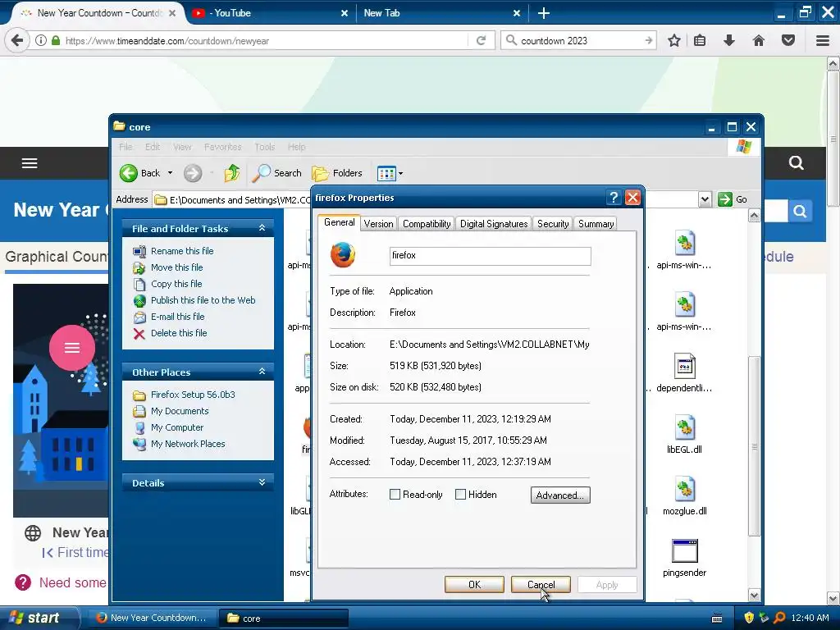The height and width of the screenshot is (630, 840).
Task: Collapse the Other Places panel
Action: 262,372
